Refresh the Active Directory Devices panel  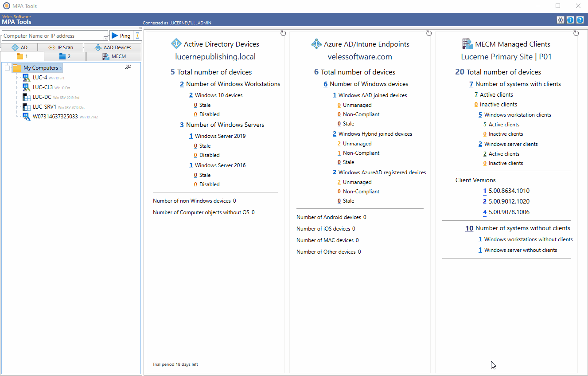click(283, 33)
